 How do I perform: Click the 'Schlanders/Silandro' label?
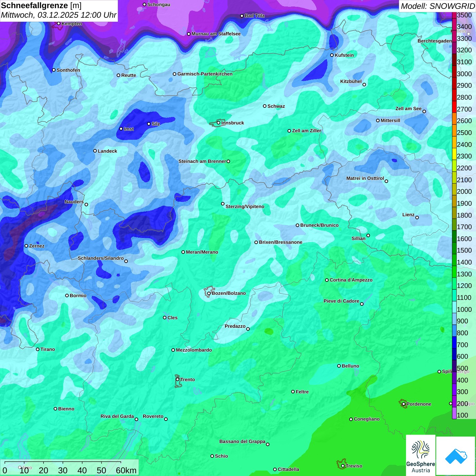[101, 258]
